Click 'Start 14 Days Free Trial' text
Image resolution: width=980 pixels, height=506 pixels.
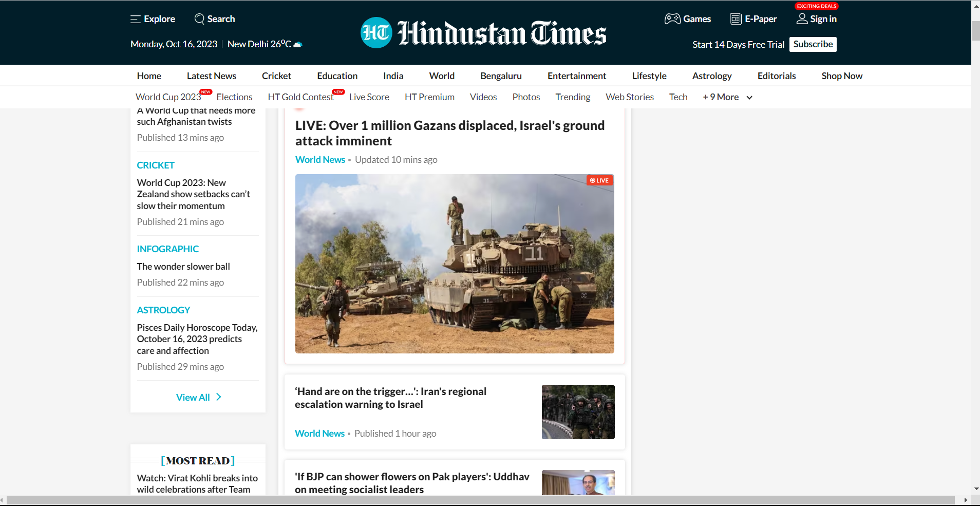coord(738,45)
